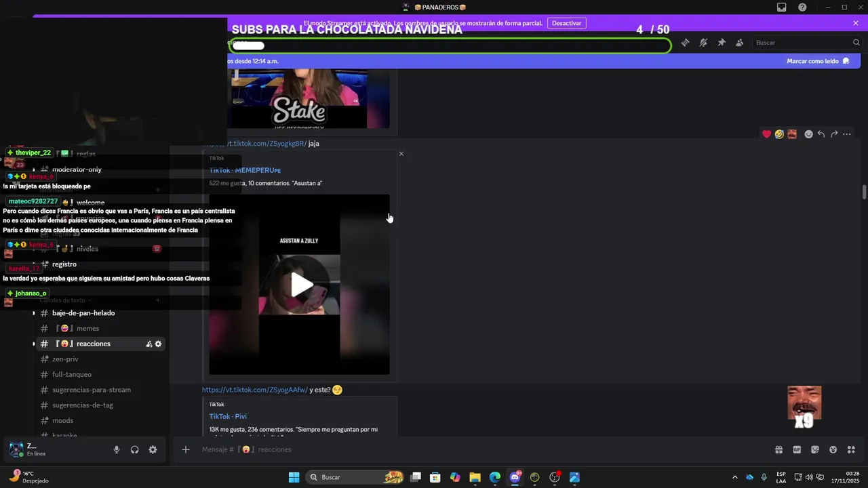Open the ZSyogAAfw TikTok URL link
Screen dimensions: 868x488
click(255, 390)
